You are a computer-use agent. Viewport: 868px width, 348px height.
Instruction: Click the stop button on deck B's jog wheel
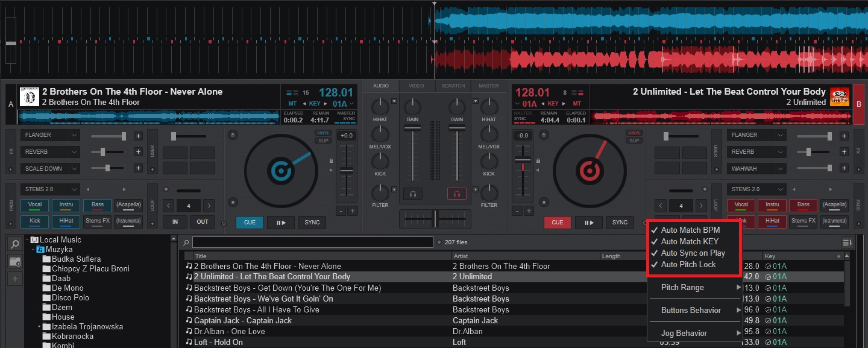pos(544,202)
